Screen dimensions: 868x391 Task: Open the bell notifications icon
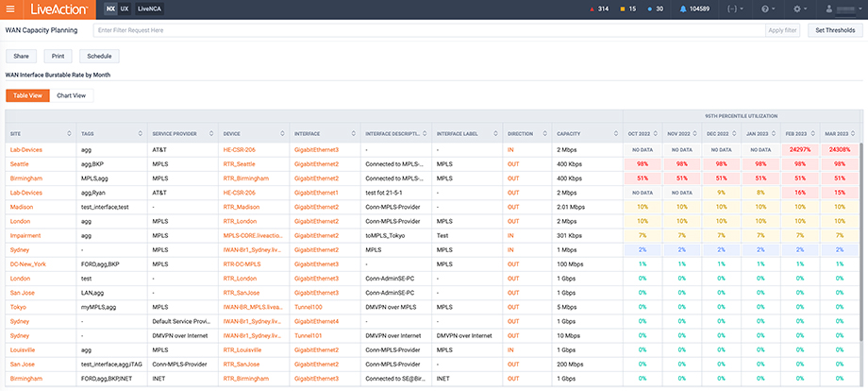pos(682,8)
